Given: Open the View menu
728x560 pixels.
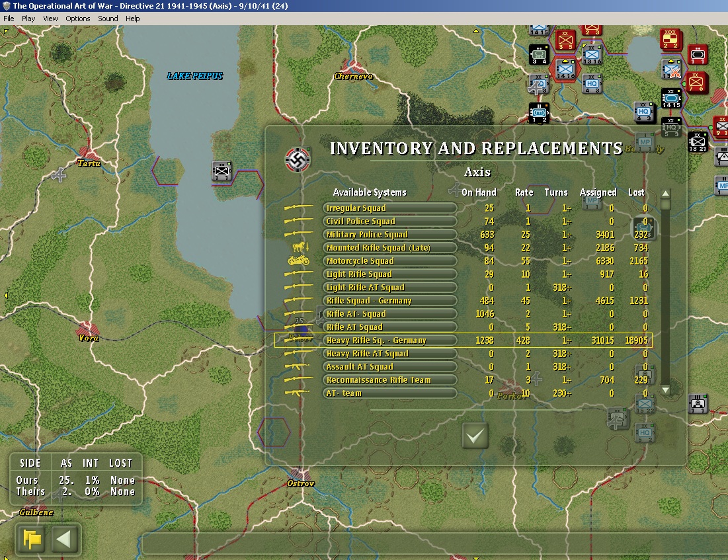Looking at the screenshot, I should point(50,19).
